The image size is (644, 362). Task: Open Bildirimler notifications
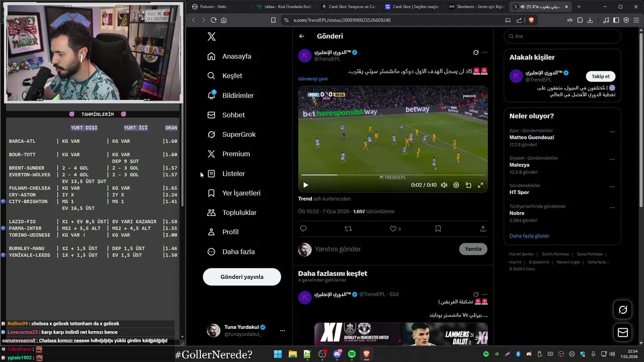(230, 96)
